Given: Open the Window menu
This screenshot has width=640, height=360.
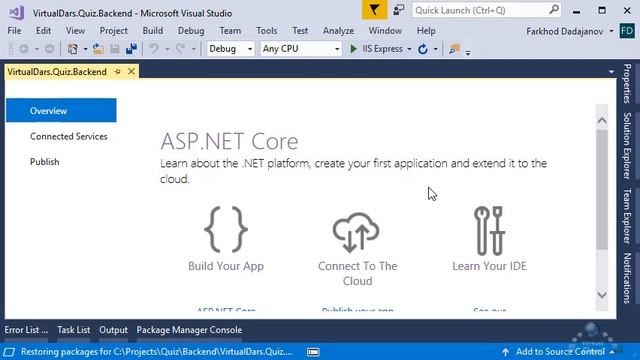Looking at the screenshot, I should point(385,31).
